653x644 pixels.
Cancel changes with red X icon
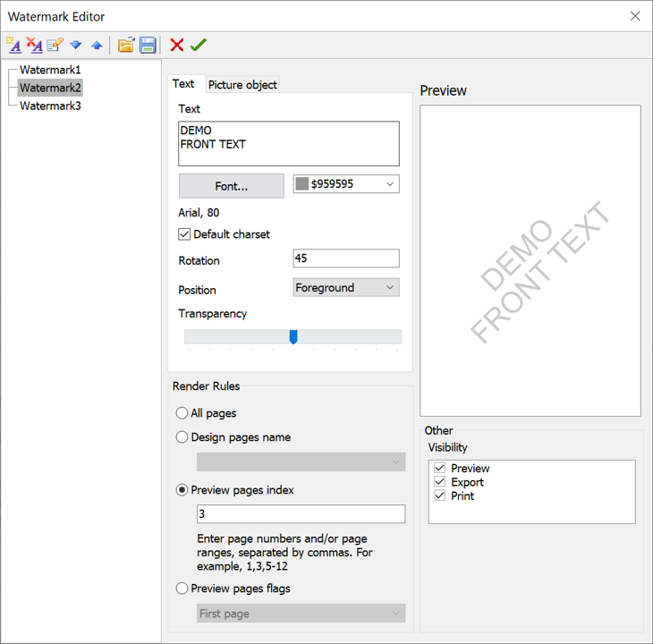pyautogui.click(x=177, y=45)
